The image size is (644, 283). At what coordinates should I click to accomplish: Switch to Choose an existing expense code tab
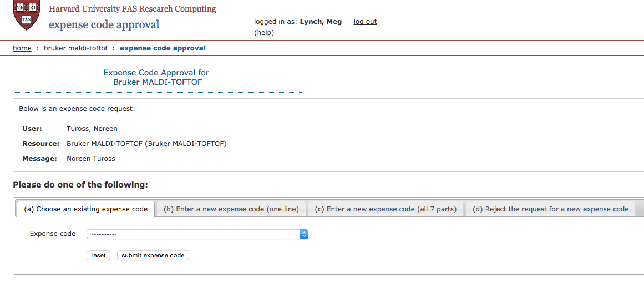point(85,209)
